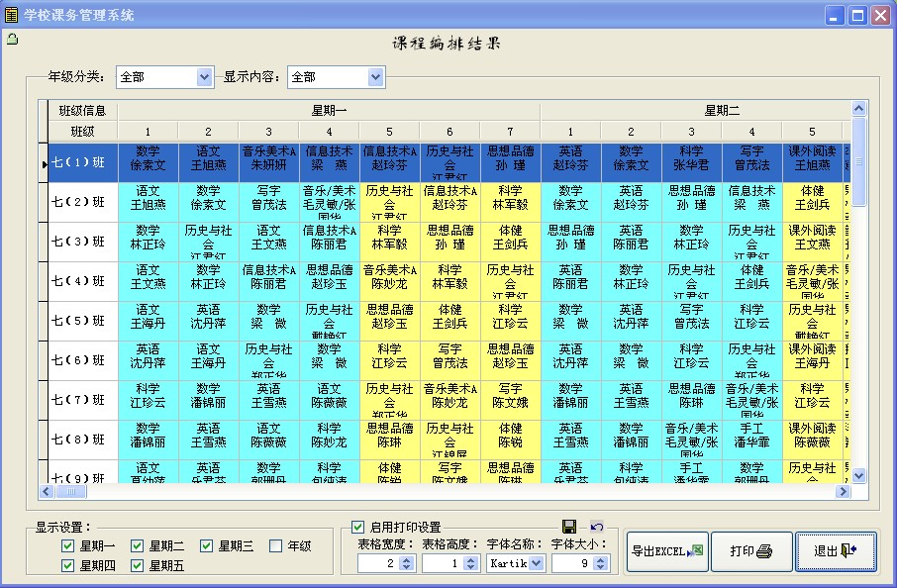Click the application icon in the title bar

tap(12, 14)
